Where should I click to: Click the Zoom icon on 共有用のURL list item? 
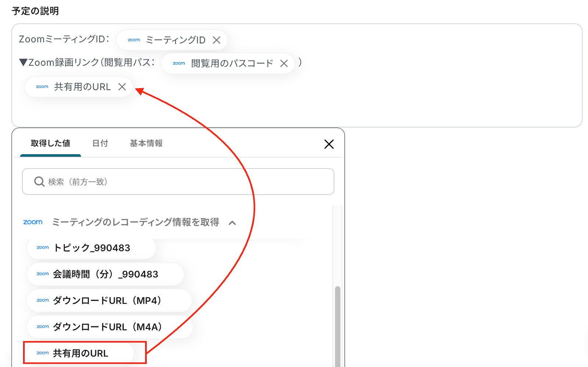(x=43, y=353)
